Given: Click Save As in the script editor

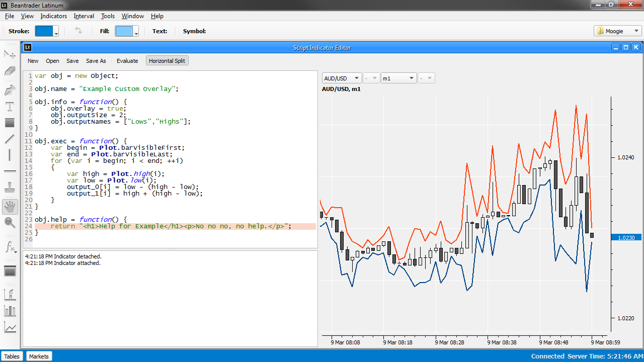Looking at the screenshot, I should pyautogui.click(x=96, y=61).
